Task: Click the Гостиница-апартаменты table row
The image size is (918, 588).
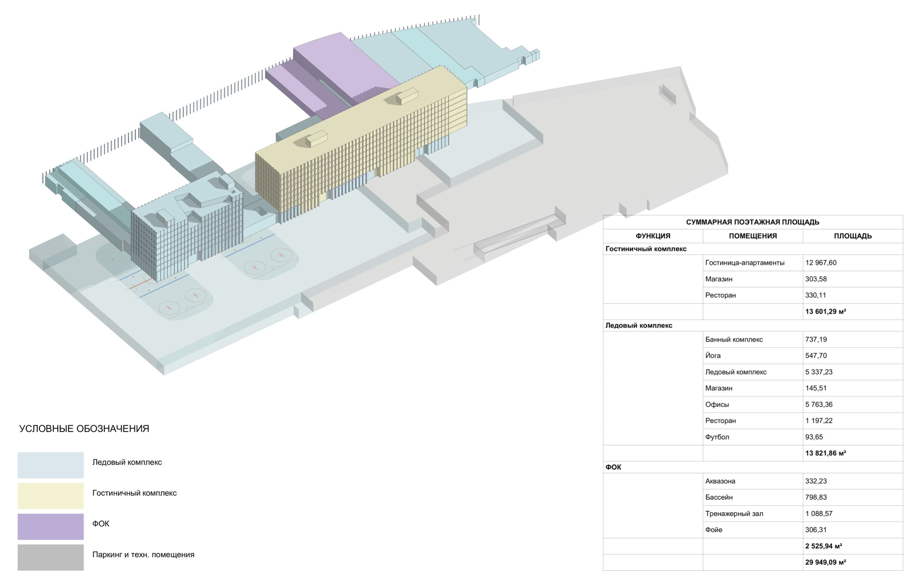Action: [745, 263]
